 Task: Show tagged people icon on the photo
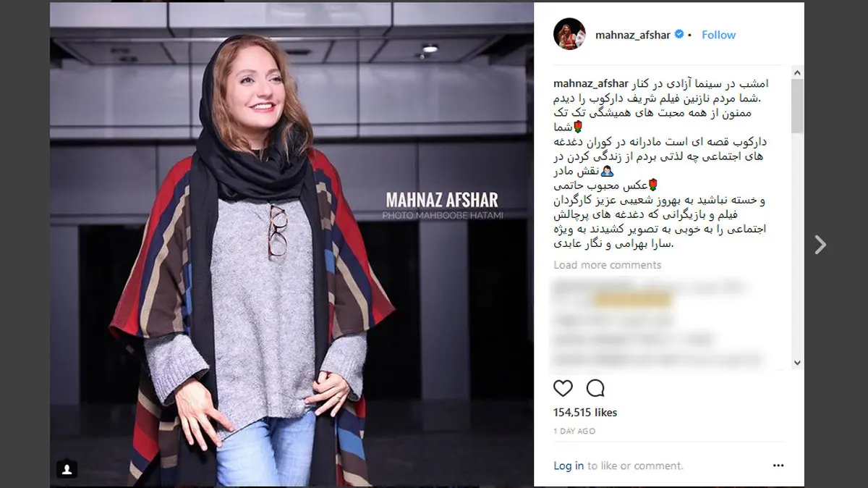click(67, 469)
